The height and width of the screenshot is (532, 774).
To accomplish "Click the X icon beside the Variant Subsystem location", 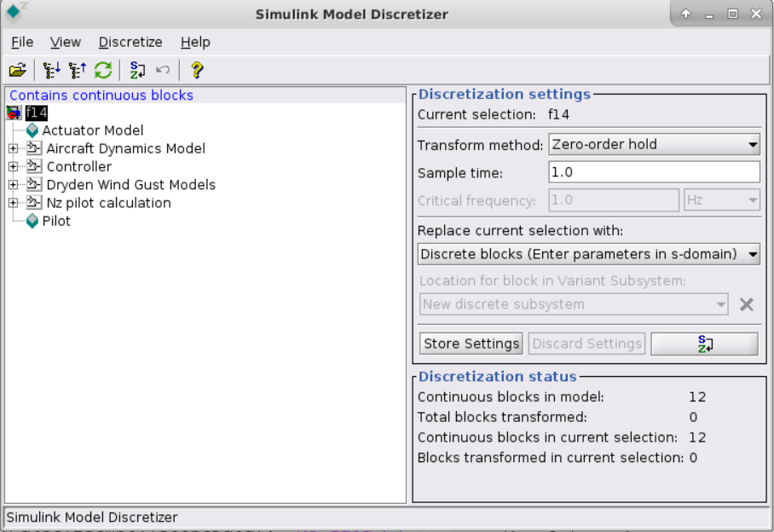I will click(x=747, y=304).
